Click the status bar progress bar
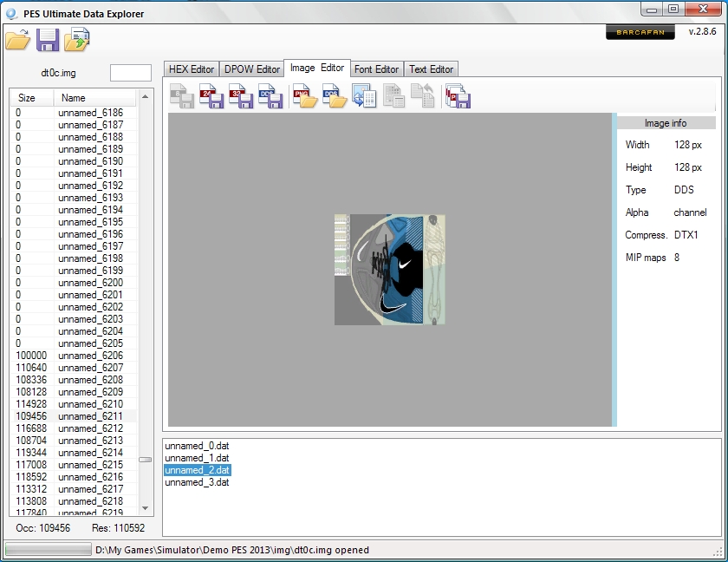Image resolution: width=728 pixels, height=562 pixels. point(48,550)
